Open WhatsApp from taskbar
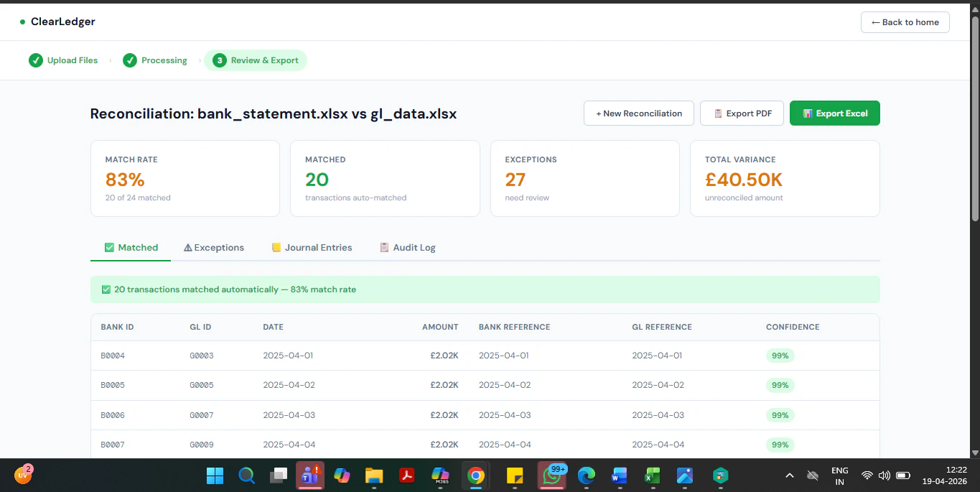The height and width of the screenshot is (492, 980). 551,475
